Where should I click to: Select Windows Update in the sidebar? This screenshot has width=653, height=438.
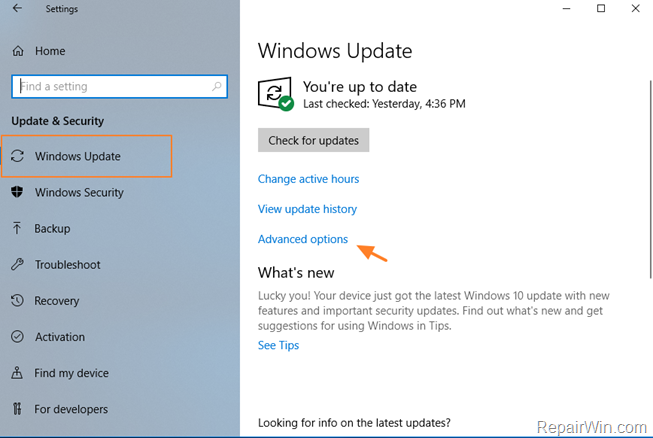[77, 157]
